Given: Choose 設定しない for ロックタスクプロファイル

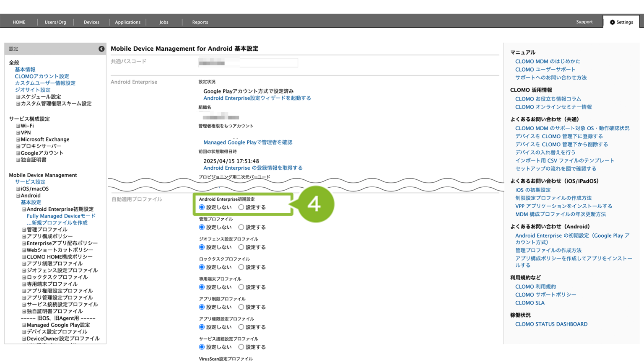Looking at the screenshot, I should coord(202,267).
